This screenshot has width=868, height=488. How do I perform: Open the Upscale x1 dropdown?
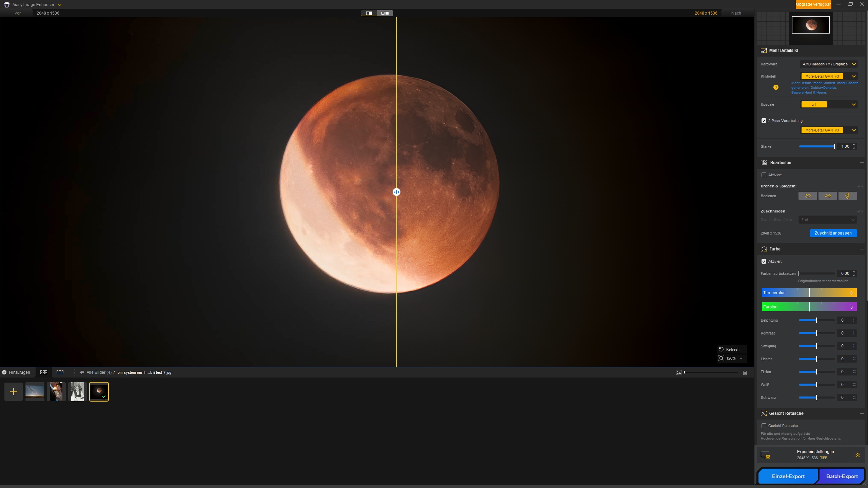pyautogui.click(x=829, y=104)
